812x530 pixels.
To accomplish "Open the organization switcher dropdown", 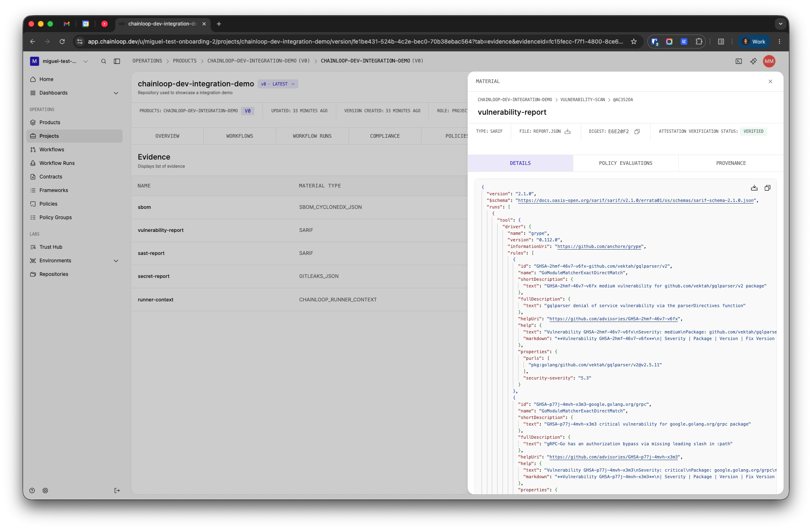I will pos(59,61).
